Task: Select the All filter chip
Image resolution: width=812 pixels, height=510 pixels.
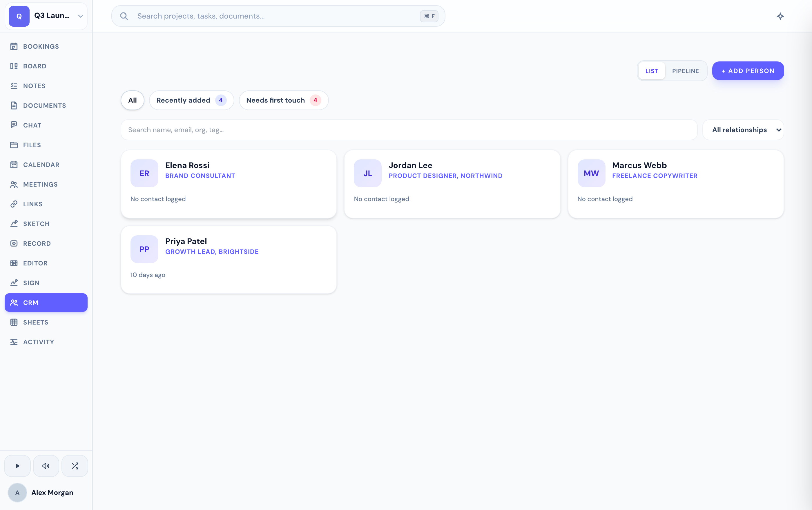Action: coord(133,100)
